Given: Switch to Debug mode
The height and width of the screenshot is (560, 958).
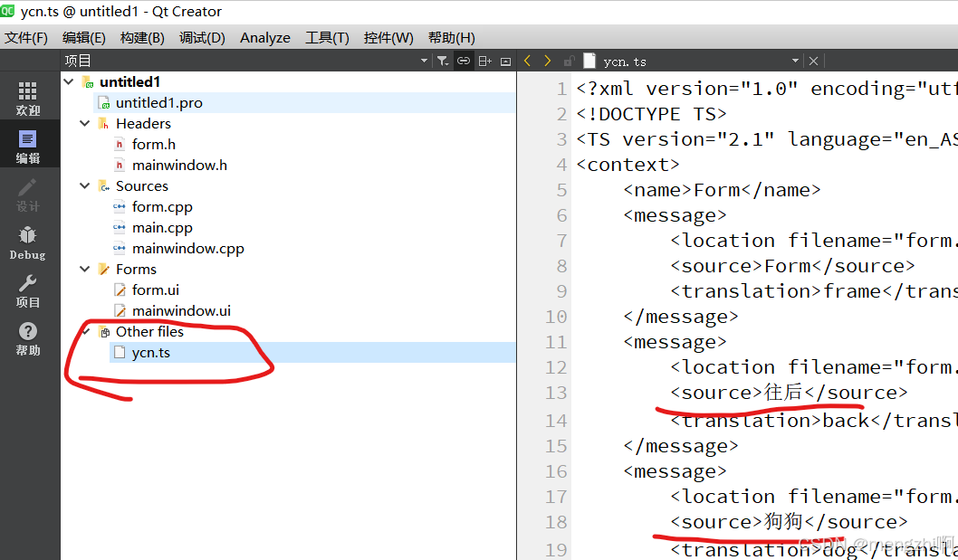Looking at the screenshot, I should [x=28, y=242].
